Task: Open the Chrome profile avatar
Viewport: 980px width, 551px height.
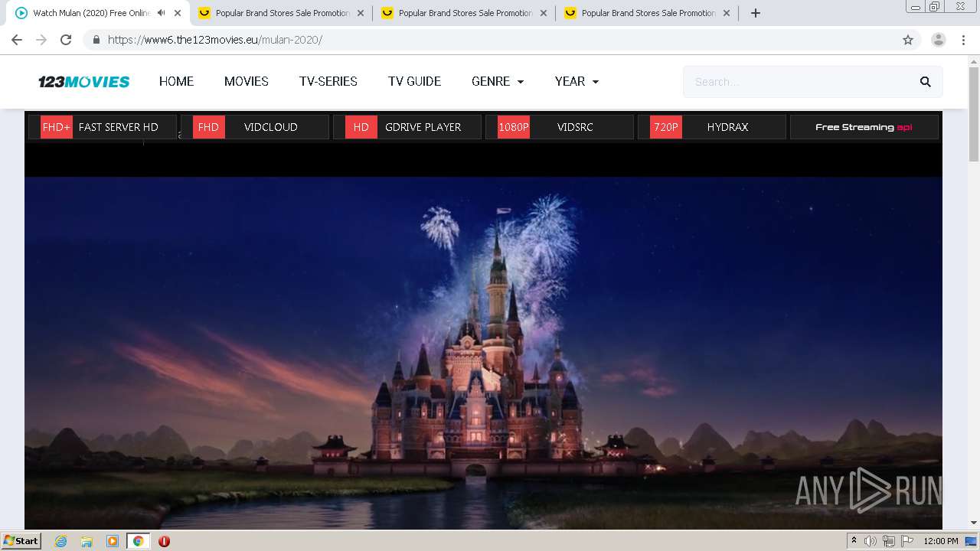Action: [939, 40]
